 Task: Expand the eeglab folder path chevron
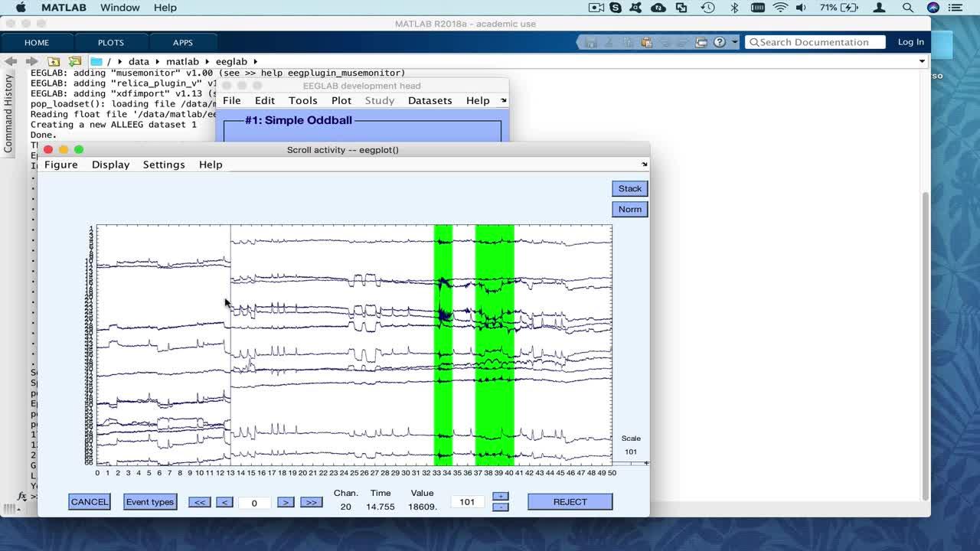coord(255,61)
